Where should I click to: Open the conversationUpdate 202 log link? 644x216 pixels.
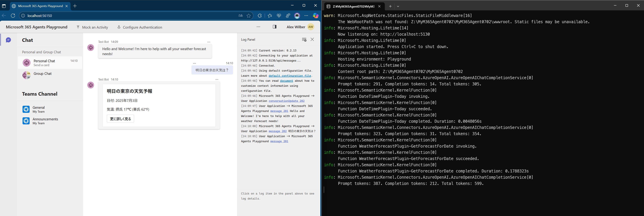point(287,101)
